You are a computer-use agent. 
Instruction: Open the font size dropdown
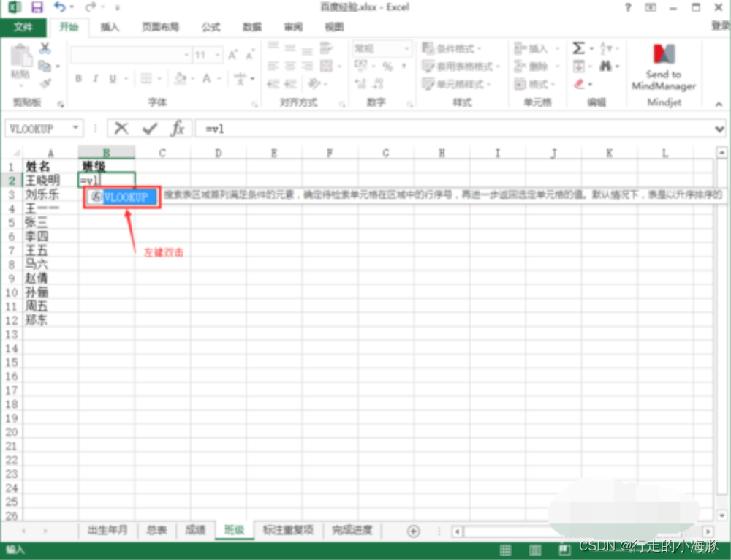[x=217, y=54]
